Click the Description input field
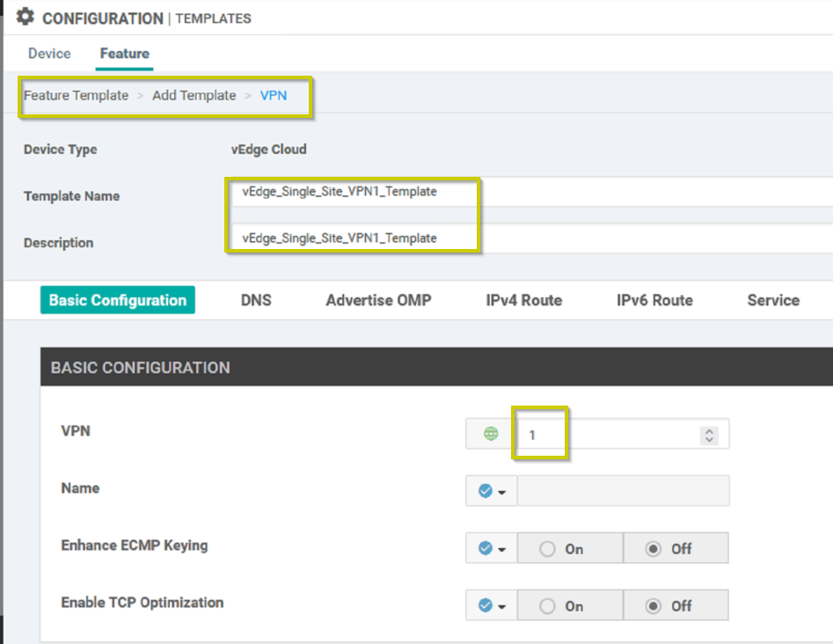This screenshot has height=644, width=833. (x=531, y=238)
